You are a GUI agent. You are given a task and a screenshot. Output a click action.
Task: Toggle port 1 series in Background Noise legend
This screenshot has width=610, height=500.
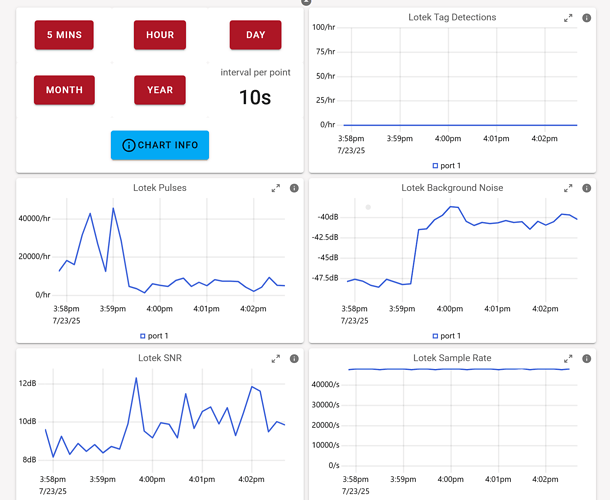(447, 336)
